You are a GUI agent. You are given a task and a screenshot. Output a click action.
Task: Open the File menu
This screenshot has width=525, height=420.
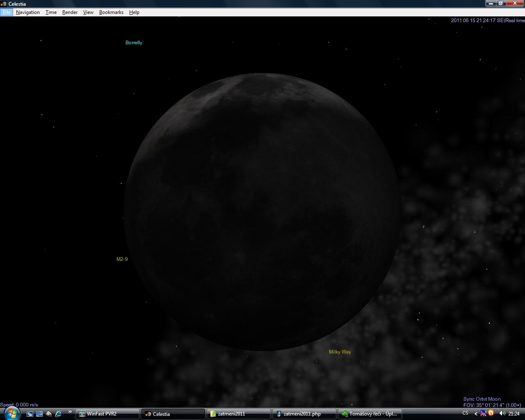(x=7, y=12)
